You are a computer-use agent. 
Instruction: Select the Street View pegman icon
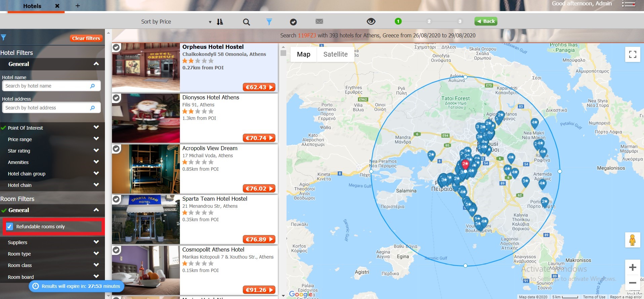tap(633, 240)
